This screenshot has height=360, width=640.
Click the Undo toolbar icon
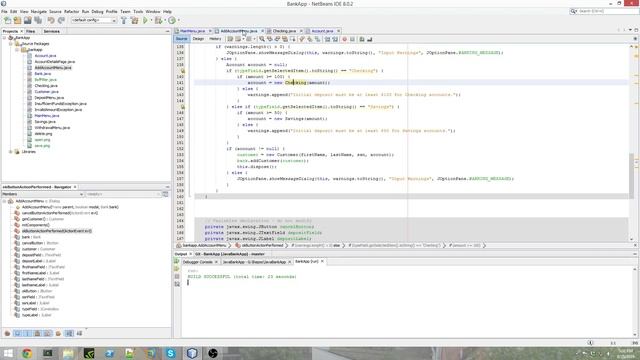point(51,20)
